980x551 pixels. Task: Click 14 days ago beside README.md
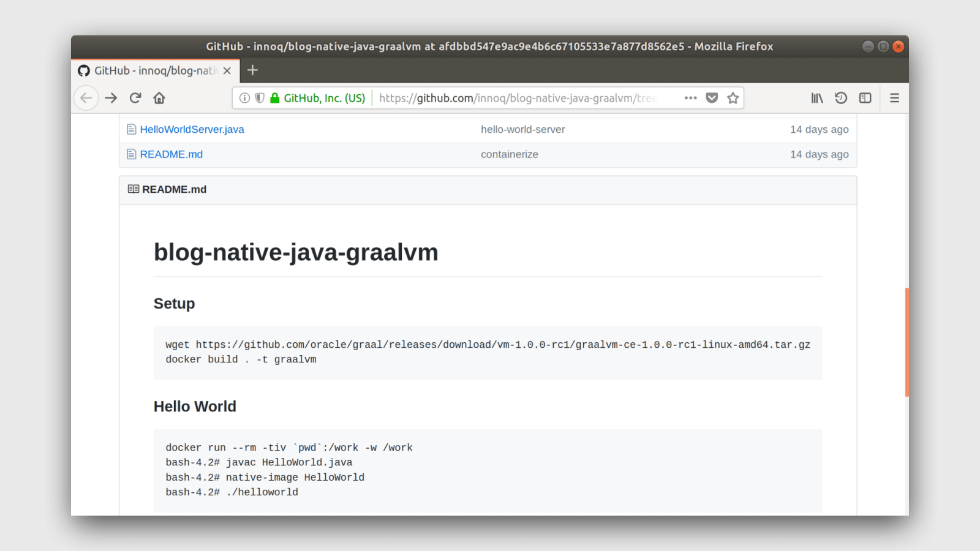click(x=819, y=154)
